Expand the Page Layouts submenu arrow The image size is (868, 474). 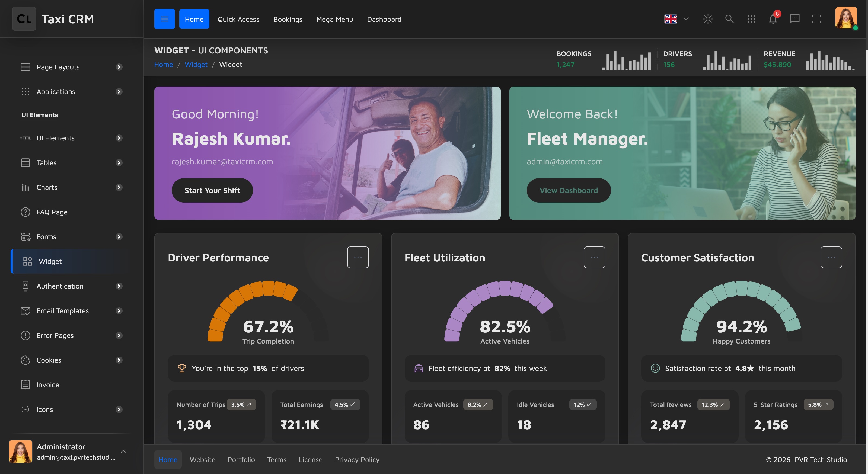point(119,67)
